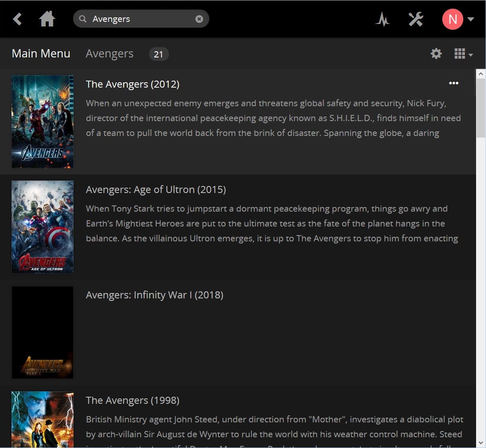Open the Home screen via house icon
This screenshot has width=486, height=448.
tap(47, 19)
